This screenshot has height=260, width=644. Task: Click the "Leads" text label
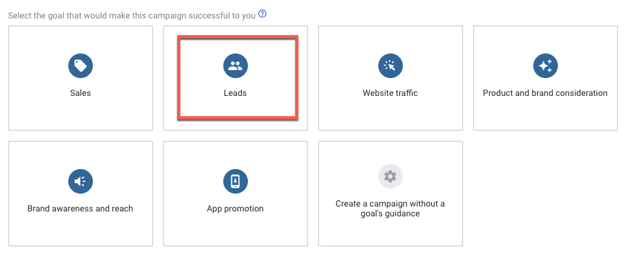pyautogui.click(x=236, y=93)
